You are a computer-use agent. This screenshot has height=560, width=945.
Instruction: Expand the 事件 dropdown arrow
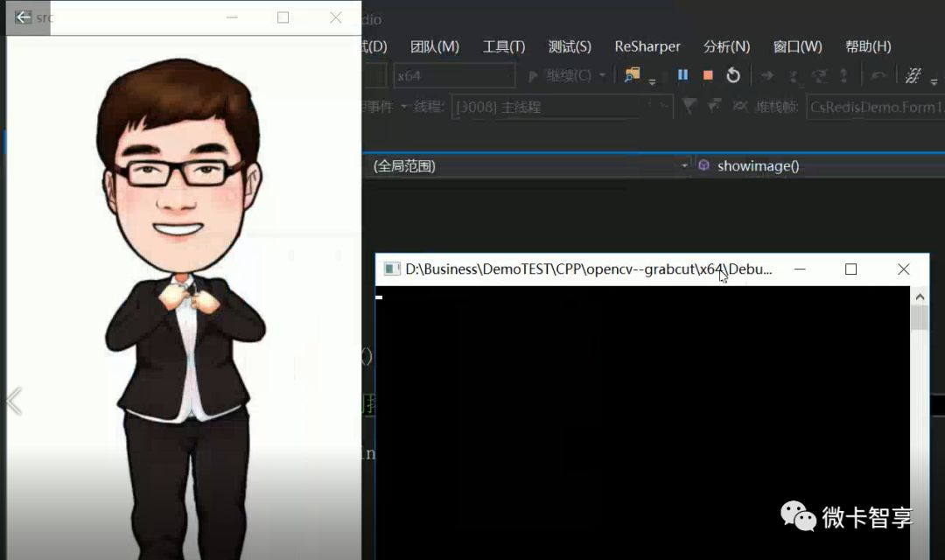pos(403,107)
